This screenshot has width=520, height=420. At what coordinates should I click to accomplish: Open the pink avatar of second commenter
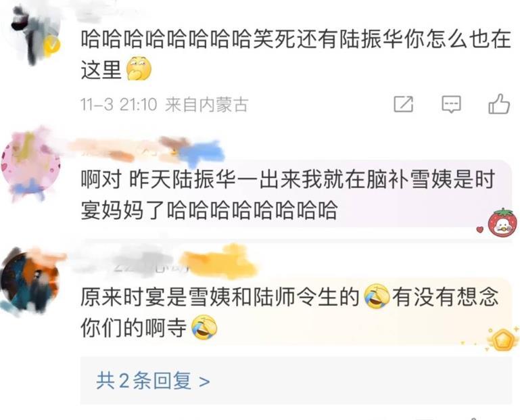pyautogui.click(x=30, y=164)
